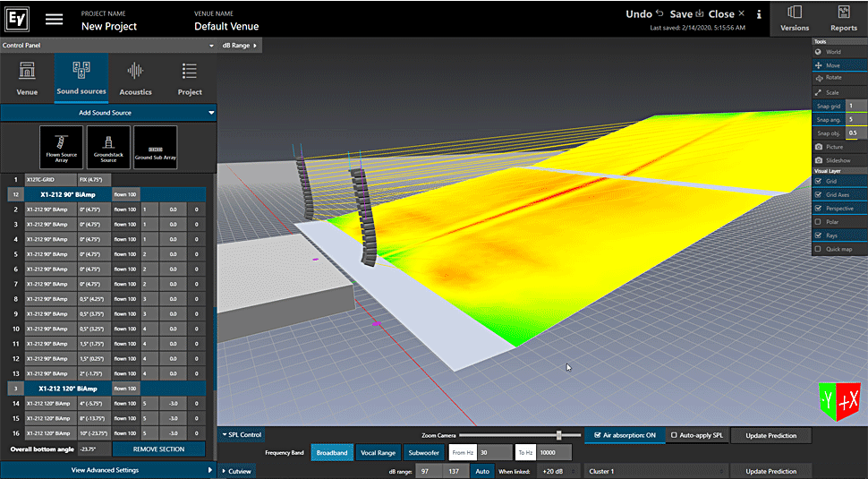Viewport: 868px width, 479px height.
Task: Open the Versions panel icon
Action: (795, 18)
